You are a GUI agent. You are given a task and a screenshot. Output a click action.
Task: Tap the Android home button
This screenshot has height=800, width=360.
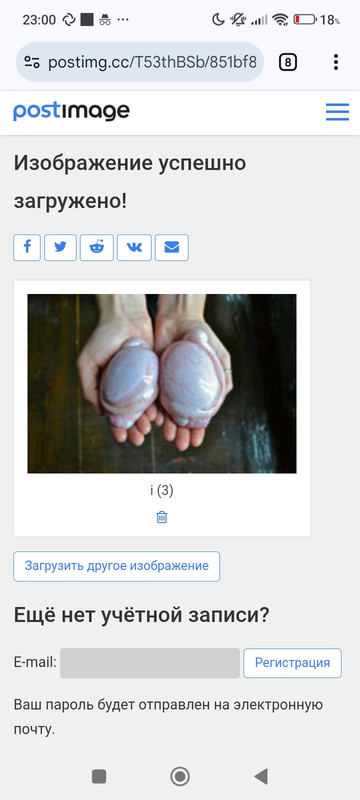click(179, 777)
